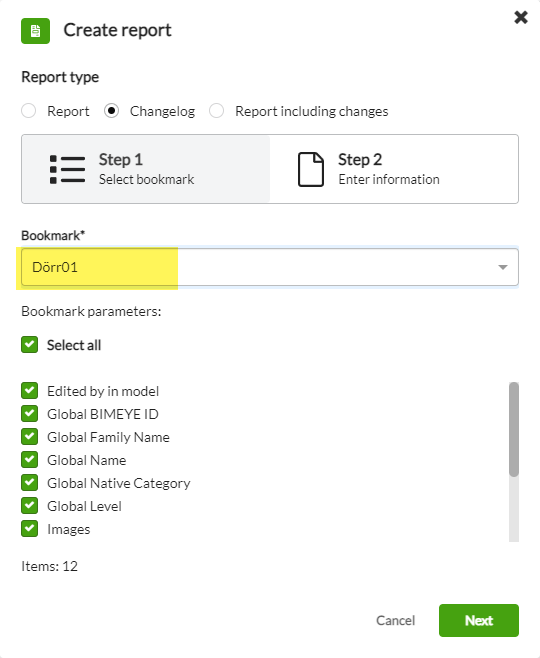The width and height of the screenshot is (540, 658).
Task: Select the Report radio button
Action: coord(29,111)
